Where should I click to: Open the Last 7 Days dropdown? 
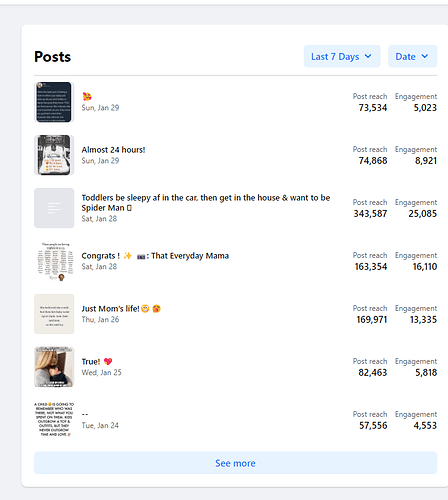coord(342,56)
